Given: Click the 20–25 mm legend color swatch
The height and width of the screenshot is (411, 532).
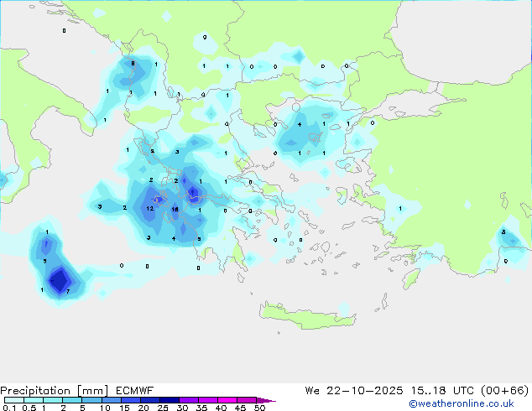Looking at the screenshot, I should tap(149, 400).
